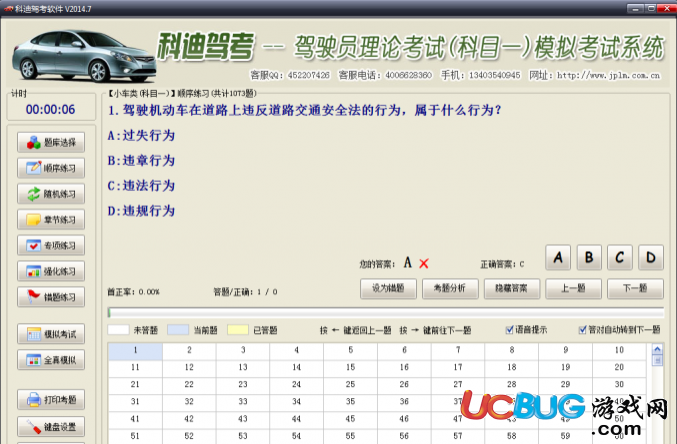The height and width of the screenshot is (444, 677).
Task: Jump to question 52 in grid
Action: tap(189, 437)
